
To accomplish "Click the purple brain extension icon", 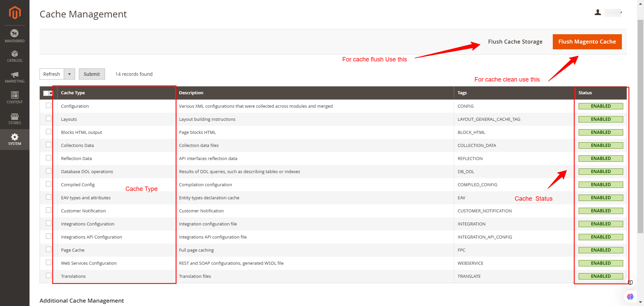I will pos(630,297).
